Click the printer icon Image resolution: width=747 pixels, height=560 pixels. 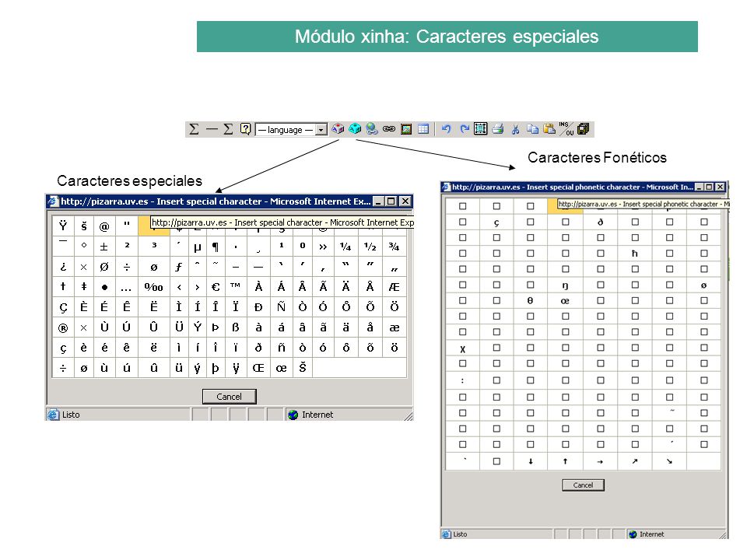pyautogui.click(x=498, y=128)
